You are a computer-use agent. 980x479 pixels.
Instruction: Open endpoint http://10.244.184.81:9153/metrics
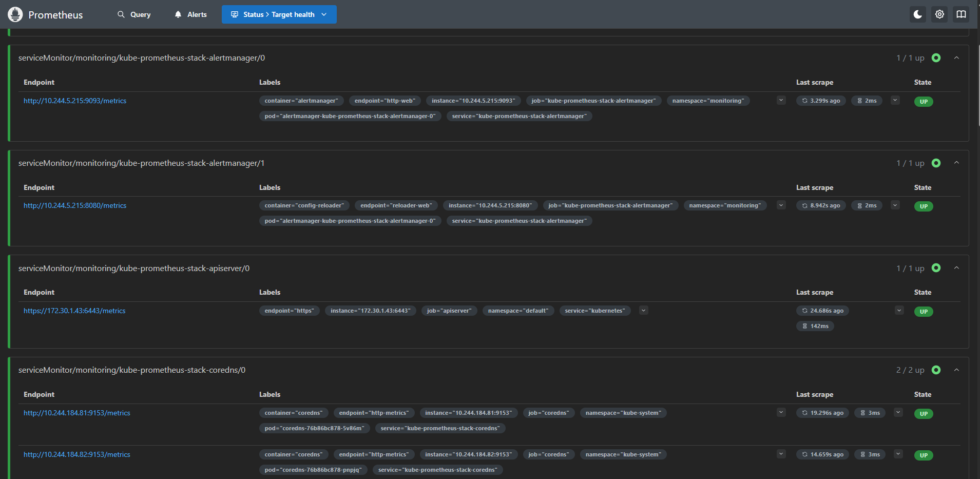click(x=77, y=413)
